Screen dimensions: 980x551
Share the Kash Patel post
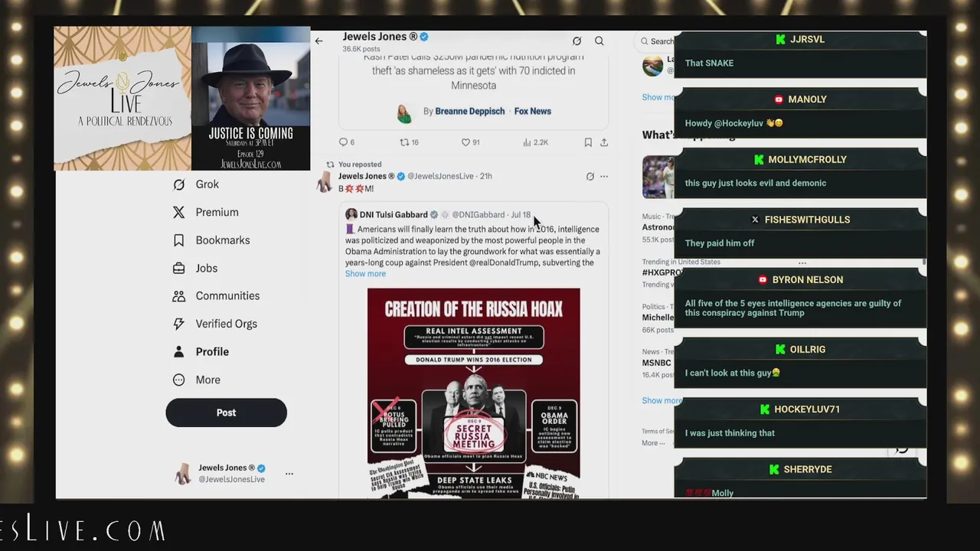tap(604, 142)
